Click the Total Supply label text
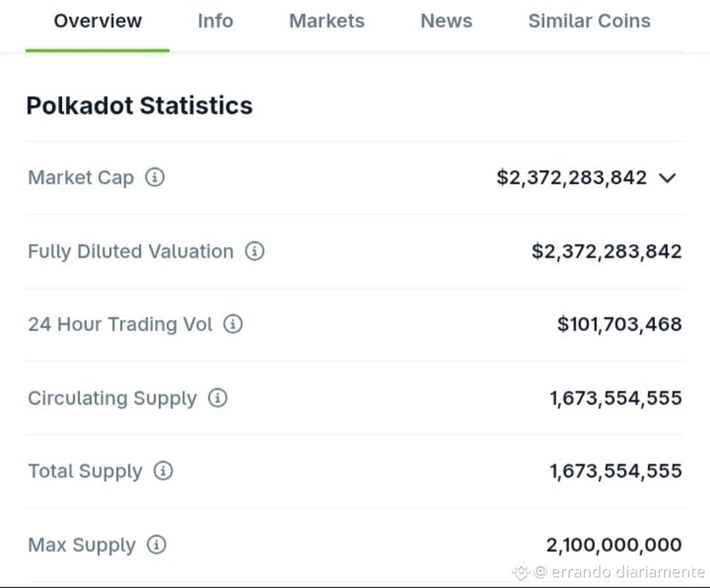The width and height of the screenshot is (710, 588). coord(85,472)
